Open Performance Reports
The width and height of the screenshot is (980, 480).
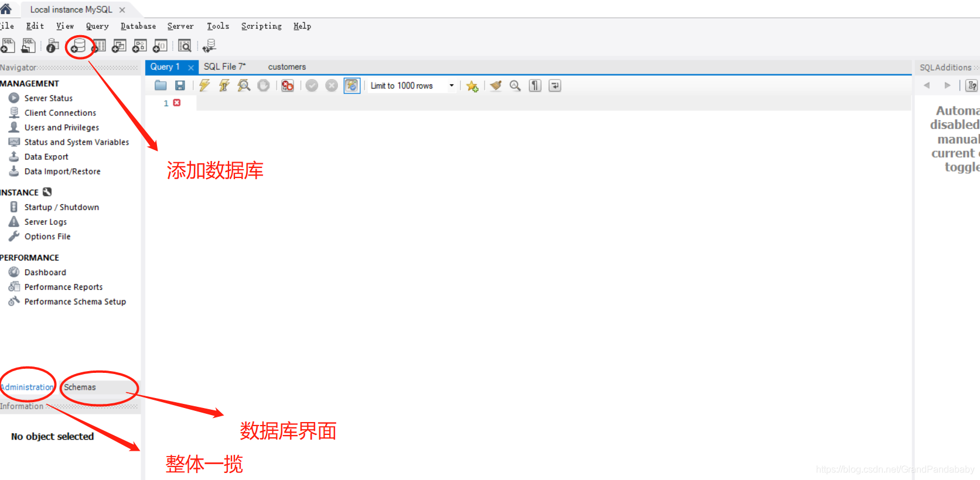point(63,286)
